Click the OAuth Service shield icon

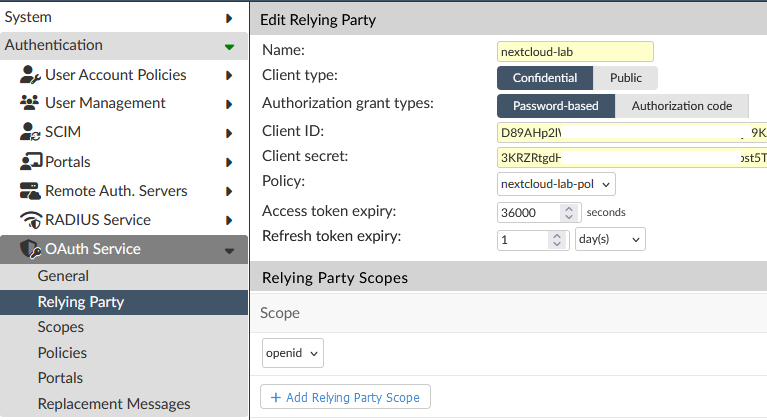point(30,249)
